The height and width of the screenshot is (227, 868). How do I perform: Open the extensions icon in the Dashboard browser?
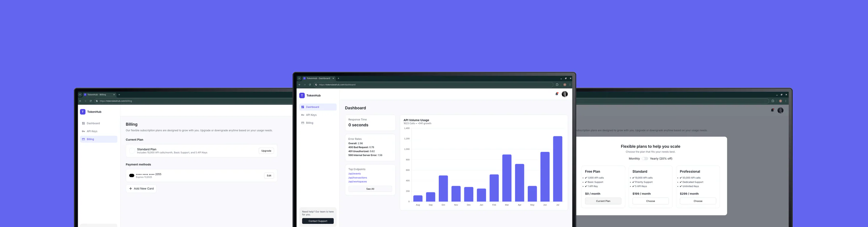click(557, 85)
